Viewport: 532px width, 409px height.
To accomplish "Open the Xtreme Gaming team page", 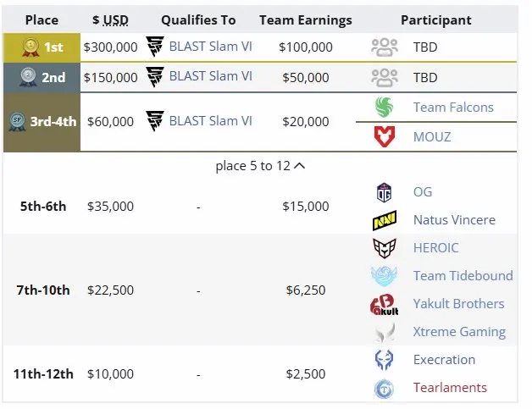I will [x=459, y=332].
